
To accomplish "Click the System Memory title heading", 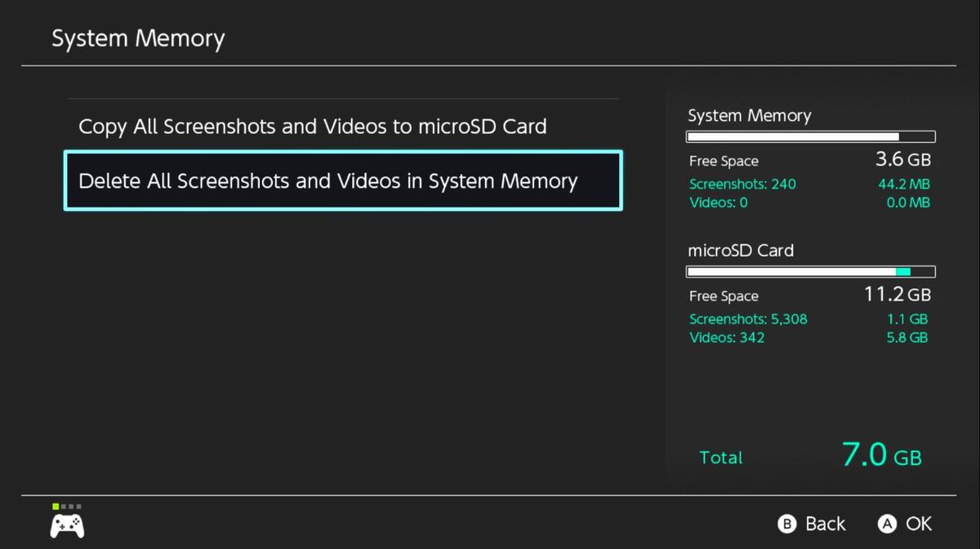I will click(x=138, y=38).
